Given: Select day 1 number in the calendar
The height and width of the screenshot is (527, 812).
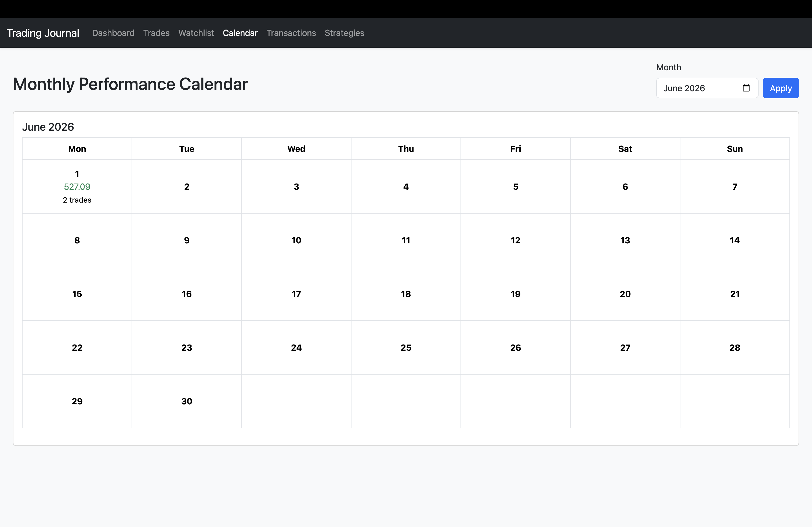Looking at the screenshot, I should [x=77, y=174].
